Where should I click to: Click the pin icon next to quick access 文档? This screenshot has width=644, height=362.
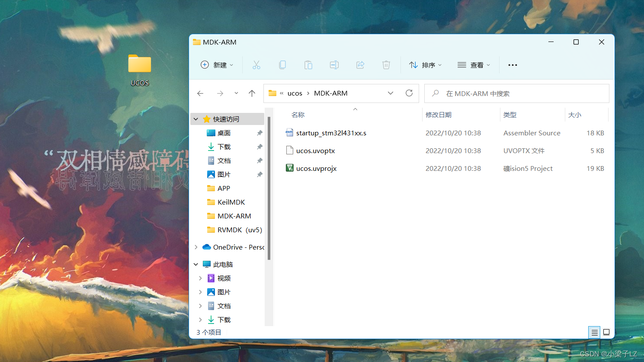[x=260, y=160]
